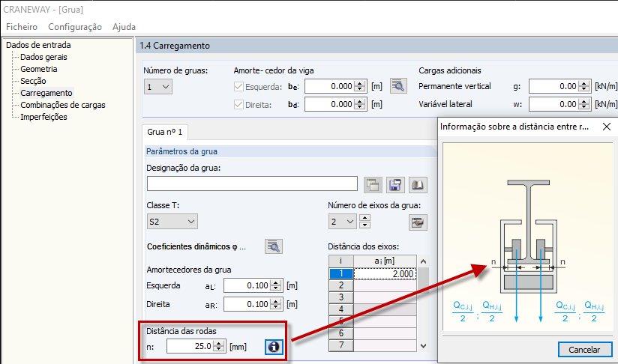This screenshot has width=618, height=364.
Task: Select Combinações de cargas in the tree
Action: point(63,105)
